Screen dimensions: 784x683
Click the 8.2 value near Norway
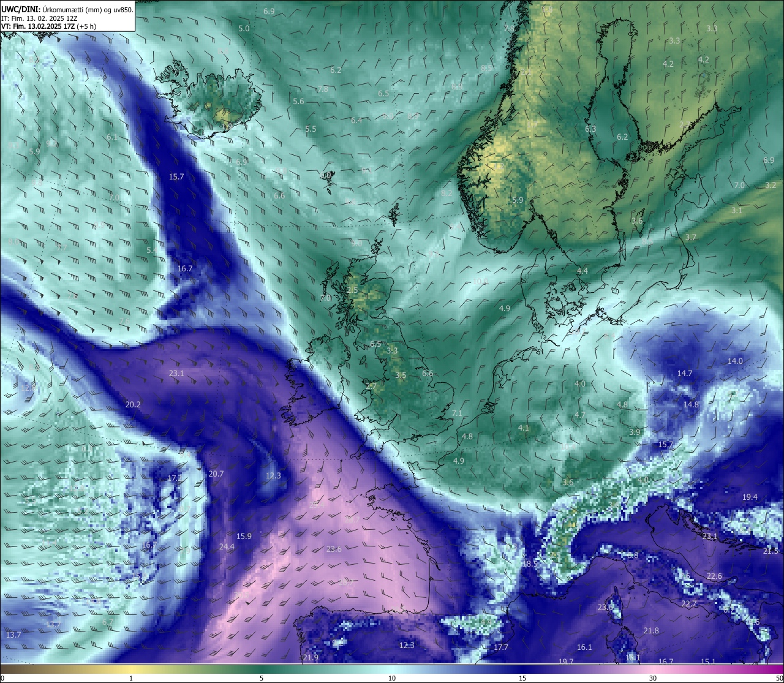pos(447,193)
